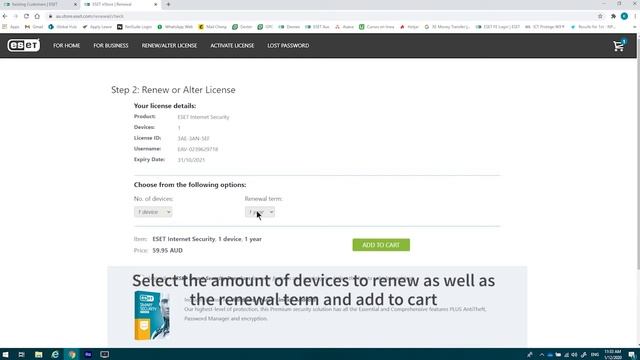
Task: Go back with browser back arrow
Action: click(5, 16)
